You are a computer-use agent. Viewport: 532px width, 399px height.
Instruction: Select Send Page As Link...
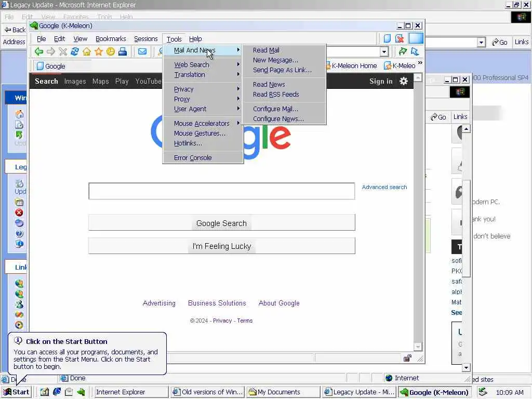[x=284, y=70]
